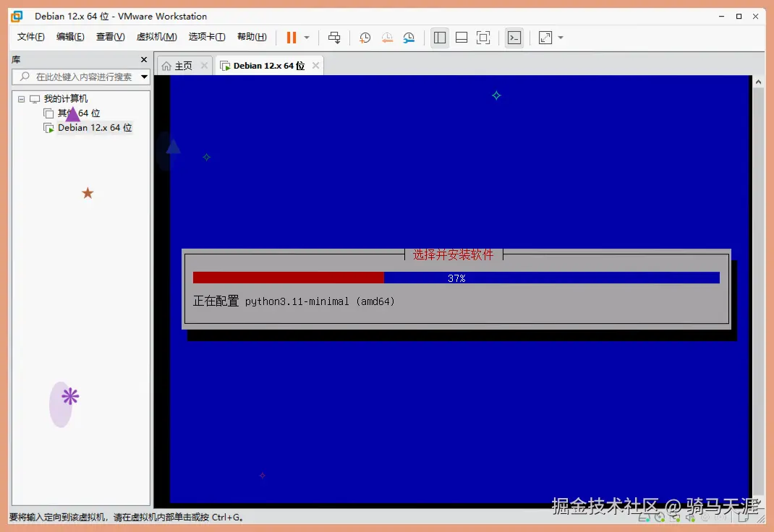Open the snapshot manager

coord(409,38)
